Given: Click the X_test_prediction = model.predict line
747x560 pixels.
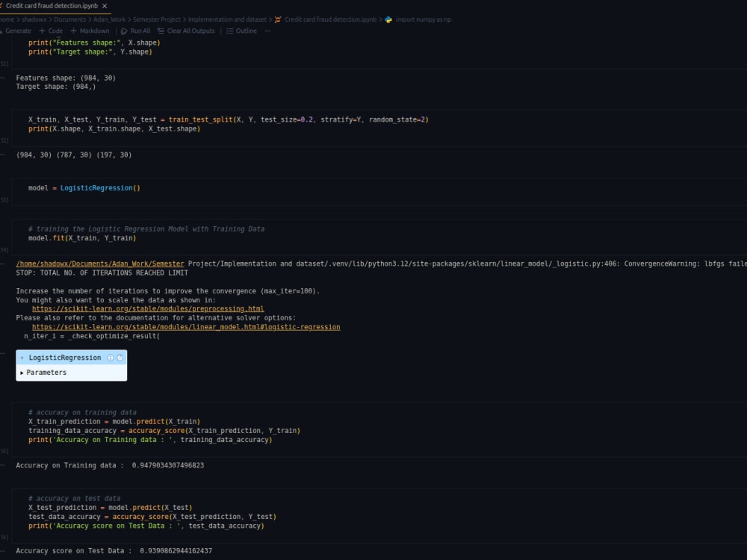Looking at the screenshot, I should click(x=110, y=508).
